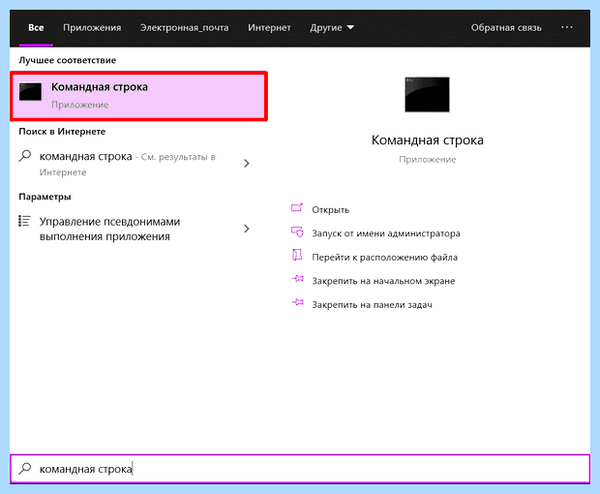Choose Закрепить на панели задач
600x494 pixels.
click(x=372, y=305)
